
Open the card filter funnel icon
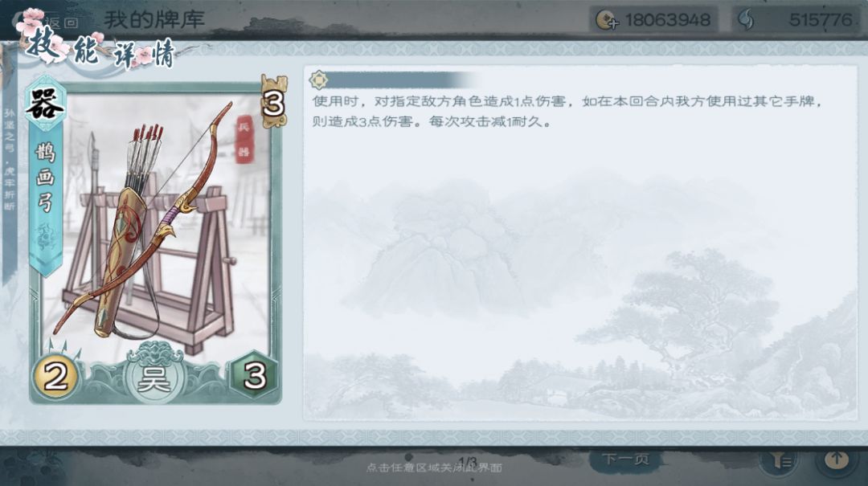pos(782,460)
